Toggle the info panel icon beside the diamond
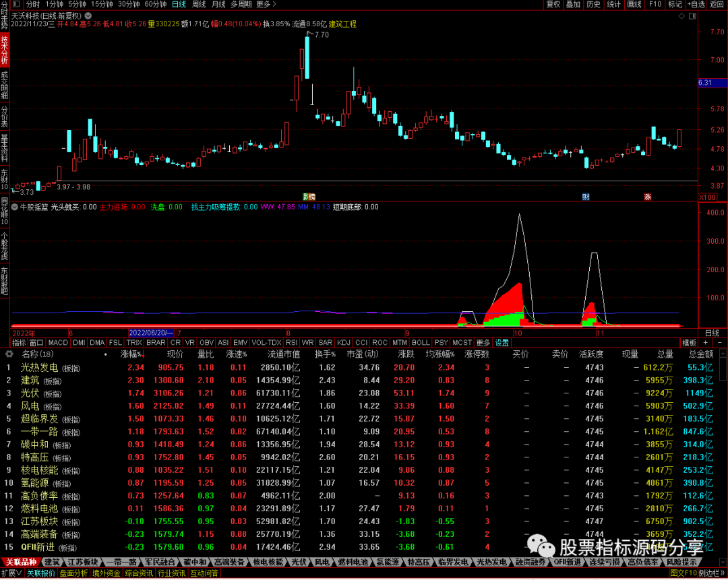The height and width of the screenshot is (580, 728). tap(692, 15)
